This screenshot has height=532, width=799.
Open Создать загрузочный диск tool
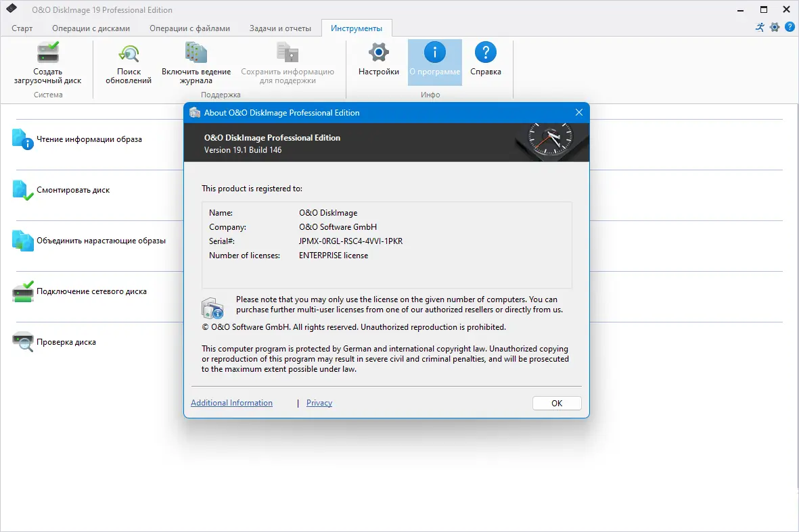[x=48, y=63]
